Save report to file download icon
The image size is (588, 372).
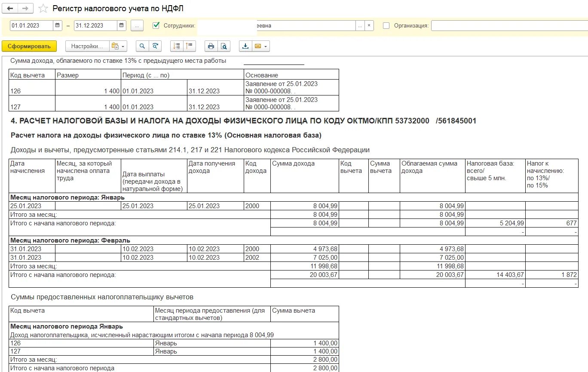pos(245,46)
